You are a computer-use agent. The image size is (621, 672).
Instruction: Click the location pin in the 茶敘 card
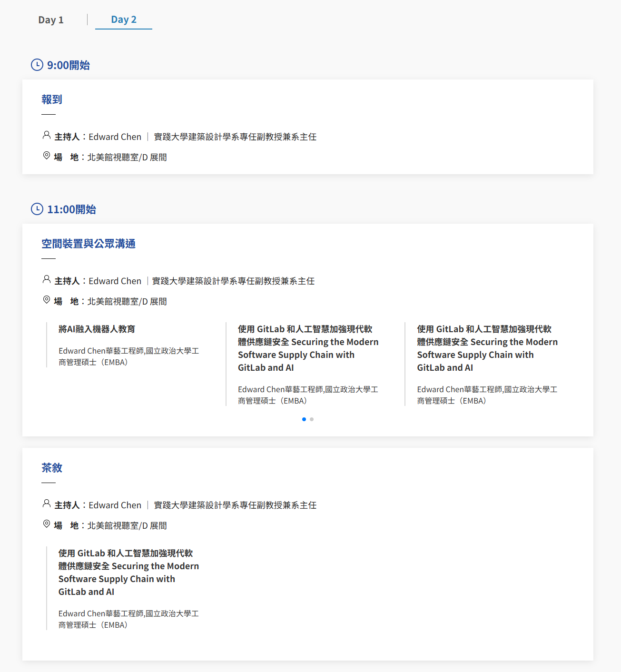47,524
